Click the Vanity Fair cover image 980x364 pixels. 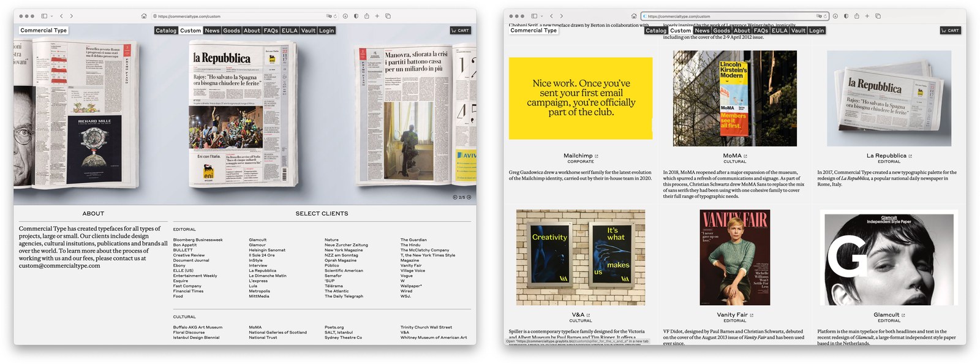[x=735, y=257]
